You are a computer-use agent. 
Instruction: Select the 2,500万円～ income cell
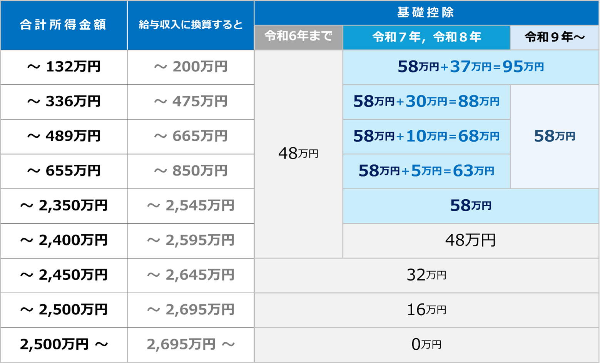[64, 344]
